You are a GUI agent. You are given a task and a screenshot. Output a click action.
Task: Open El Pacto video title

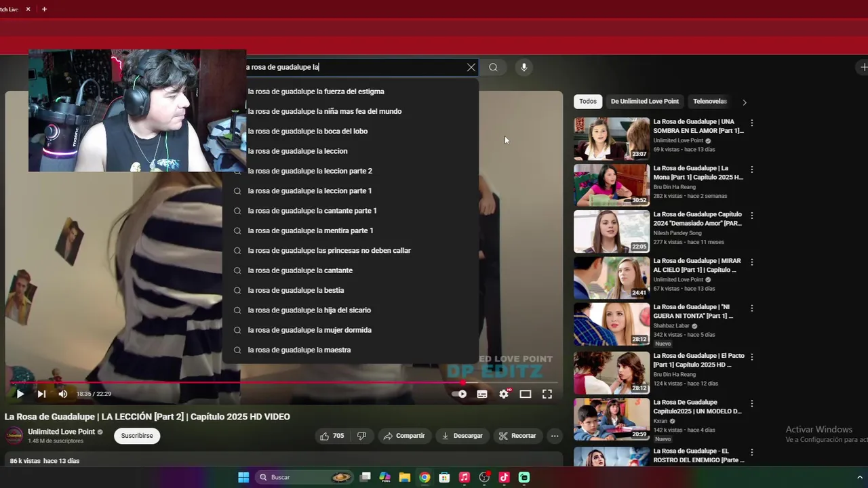(698, 360)
